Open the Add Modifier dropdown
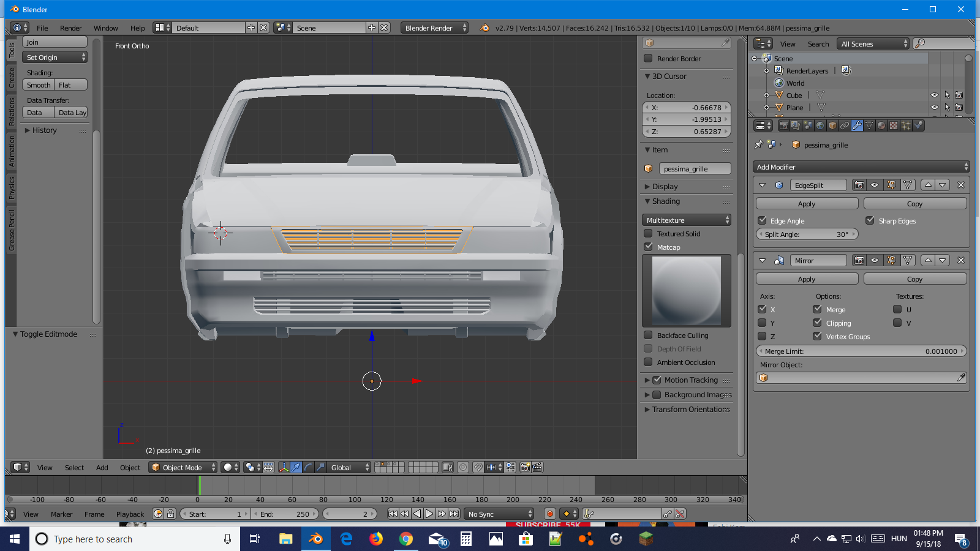The width and height of the screenshot is (980, 551). click(861, 167)
